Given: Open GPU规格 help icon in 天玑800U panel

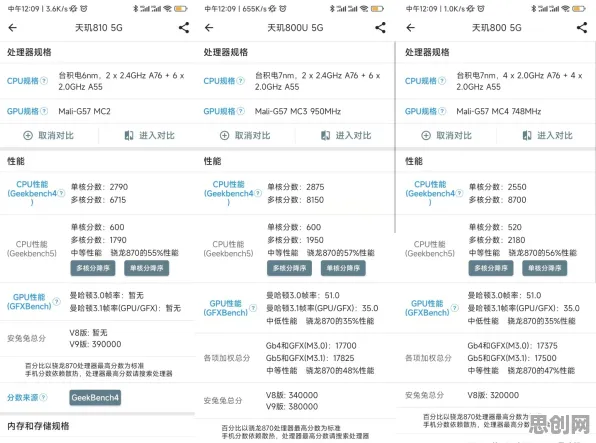Looking at the screenshot, I should (x=241, y=111).
